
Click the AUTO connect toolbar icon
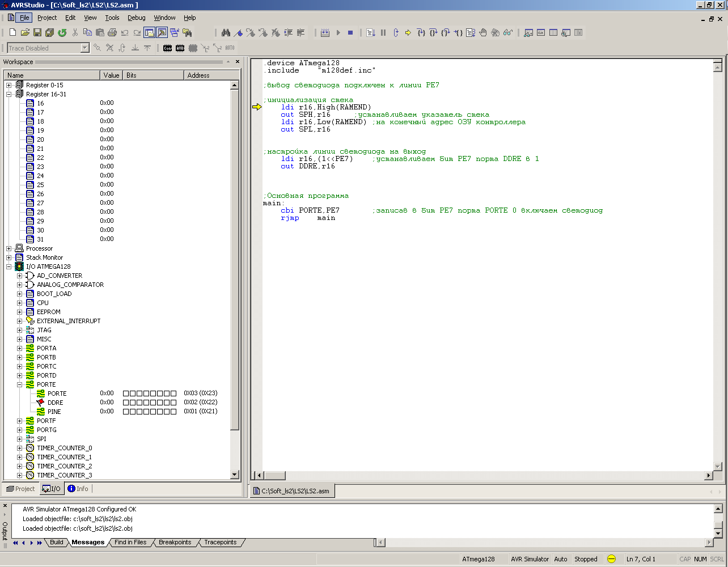pyautogui.click(x=230, y=48)
